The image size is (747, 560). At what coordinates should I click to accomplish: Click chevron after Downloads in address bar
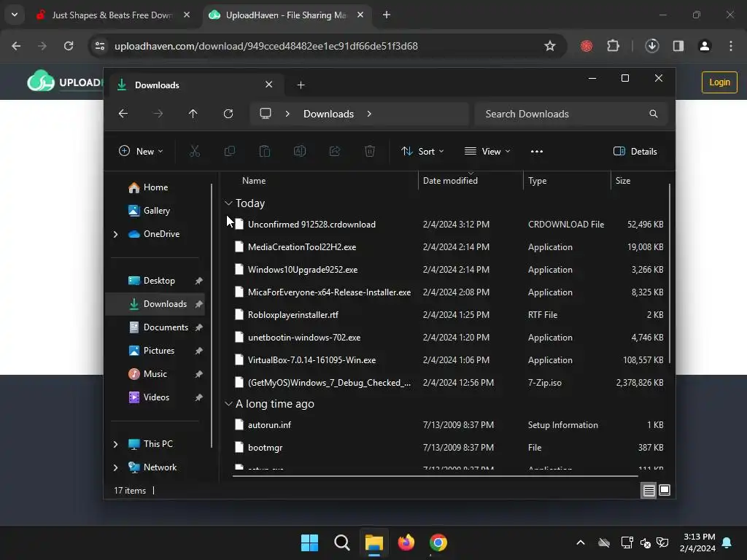[369, 114]
